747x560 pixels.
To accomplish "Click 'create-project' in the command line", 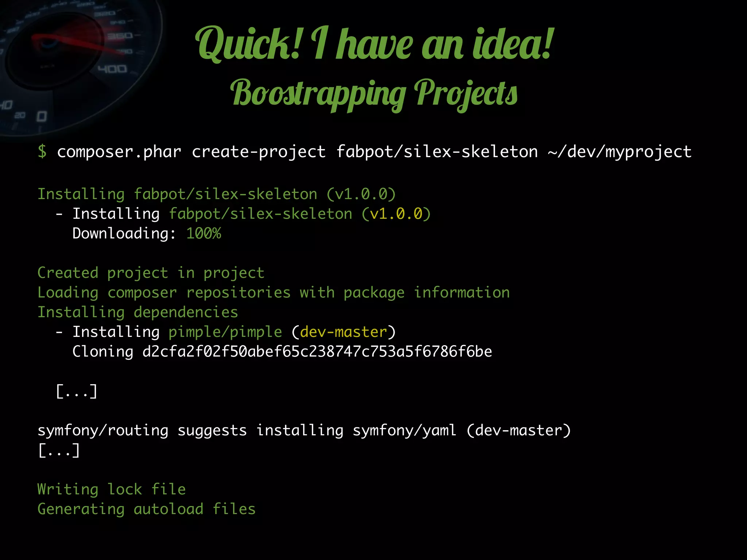I will (259, 152).
